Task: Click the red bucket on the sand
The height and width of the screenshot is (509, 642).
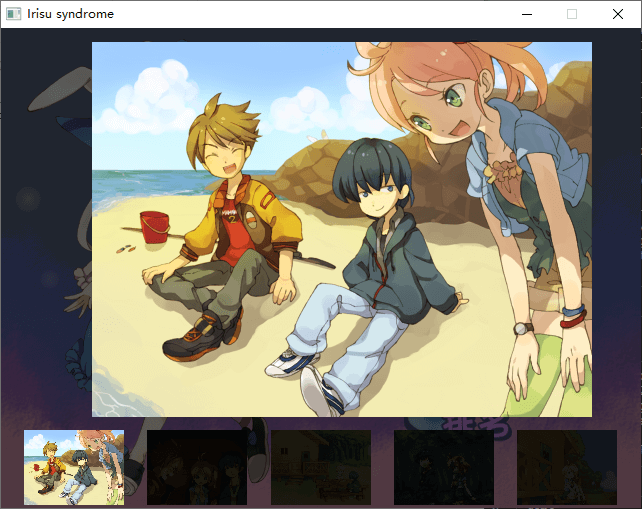Action: click(x=155, y=227)
